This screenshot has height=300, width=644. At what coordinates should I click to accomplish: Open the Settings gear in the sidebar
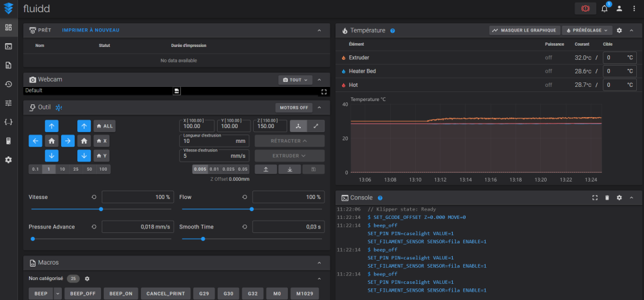[8, 160]
